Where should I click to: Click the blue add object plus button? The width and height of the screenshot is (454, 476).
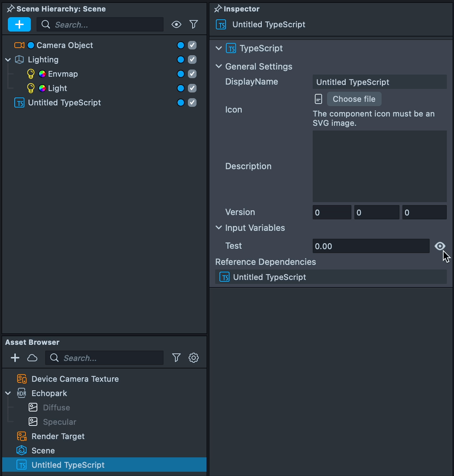coord(19,25)
